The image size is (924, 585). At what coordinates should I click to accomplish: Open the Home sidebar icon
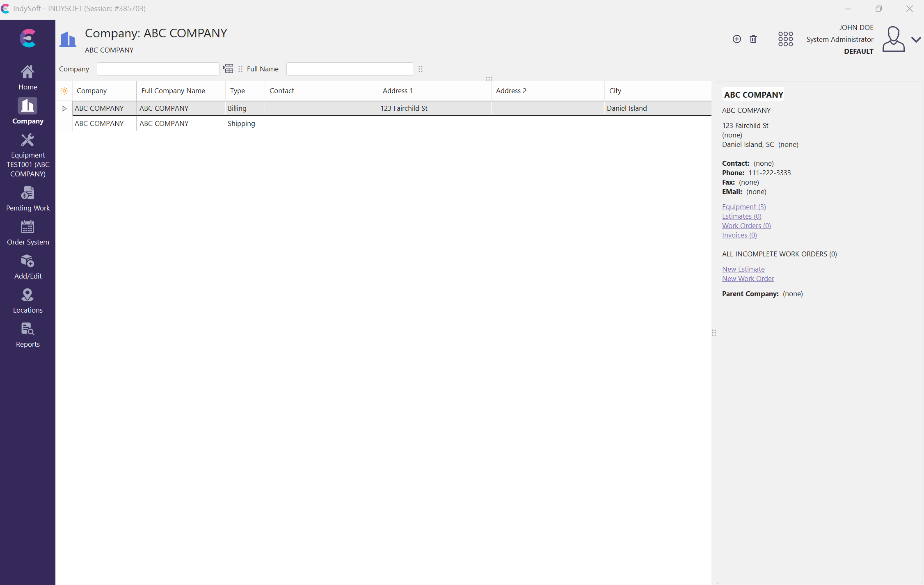(x=27, y=77)
